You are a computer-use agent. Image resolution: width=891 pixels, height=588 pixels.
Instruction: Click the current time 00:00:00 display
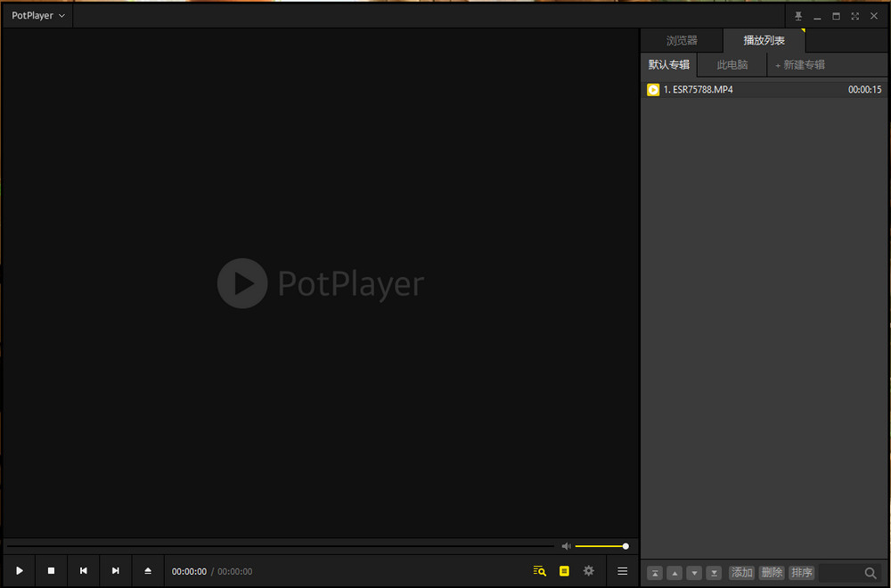[189, 572]
